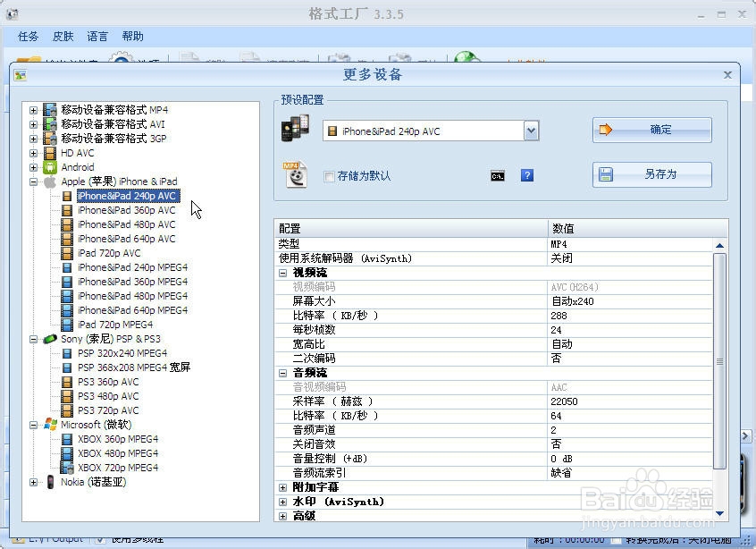Expand 移动设备兼容格式 3GP tree node
This screenshot has height=549, width=756.
point(33,139)
